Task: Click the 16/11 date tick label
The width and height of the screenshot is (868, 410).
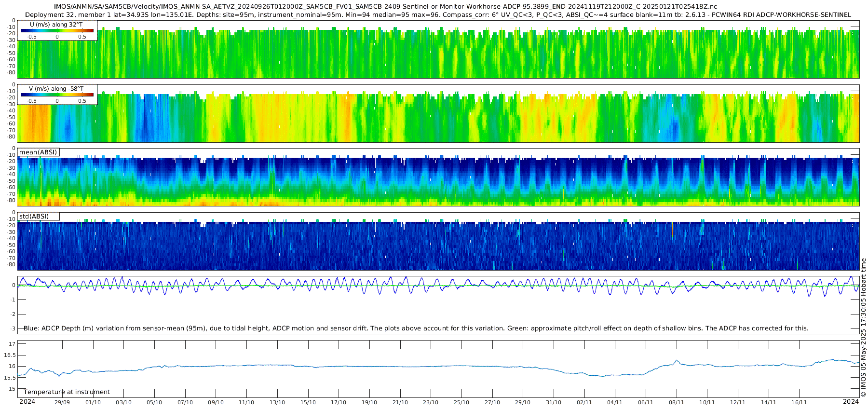Action: click(799, 402)
